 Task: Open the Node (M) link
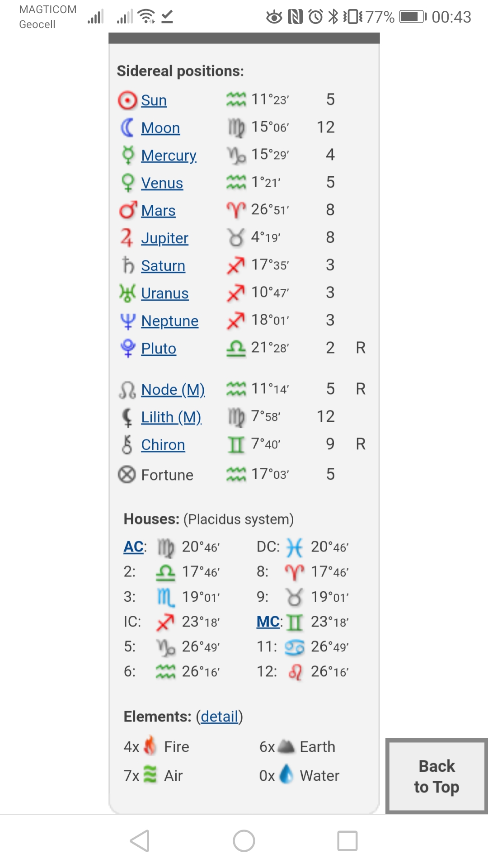point(173,390)
